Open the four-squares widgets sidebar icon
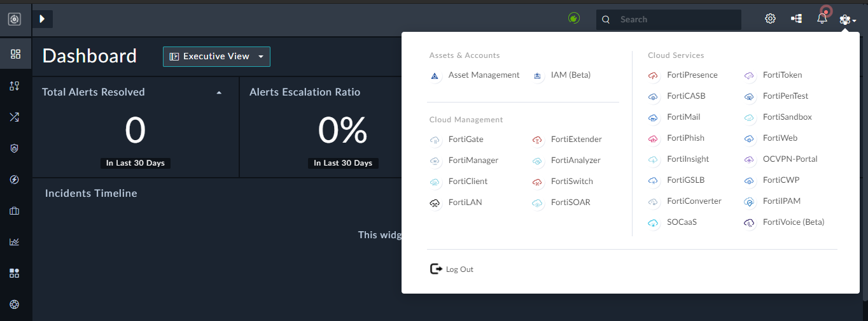868x321 pixels. coord(15,273)
